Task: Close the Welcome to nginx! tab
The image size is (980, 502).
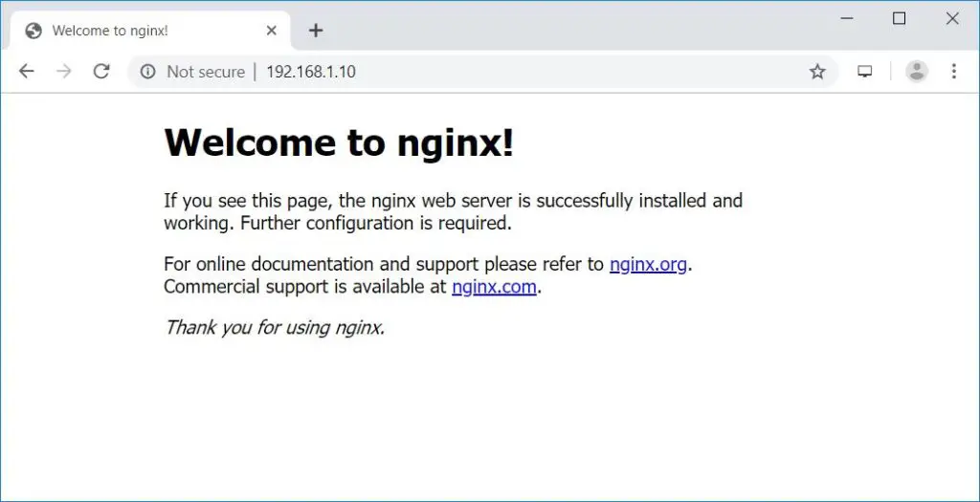Action: (271, 31)
